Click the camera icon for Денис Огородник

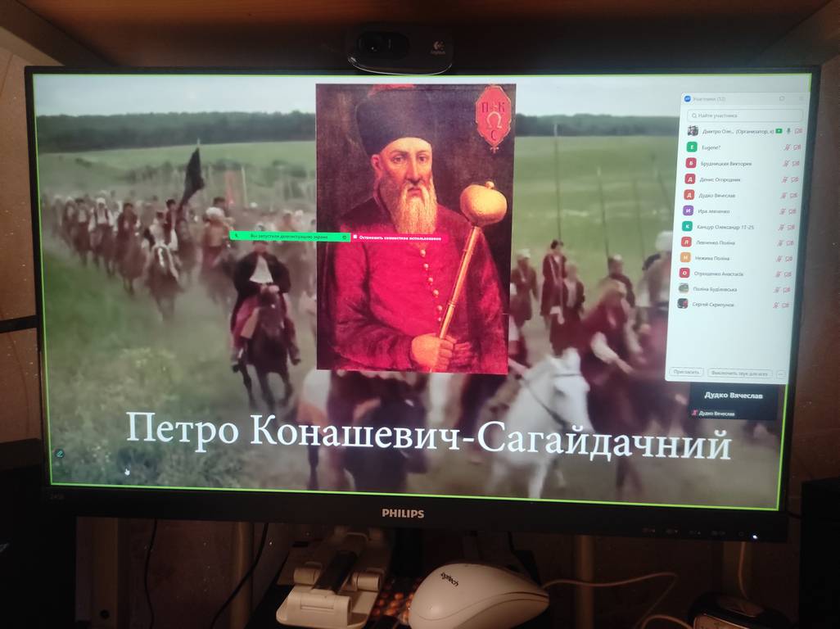click(794, 179)
